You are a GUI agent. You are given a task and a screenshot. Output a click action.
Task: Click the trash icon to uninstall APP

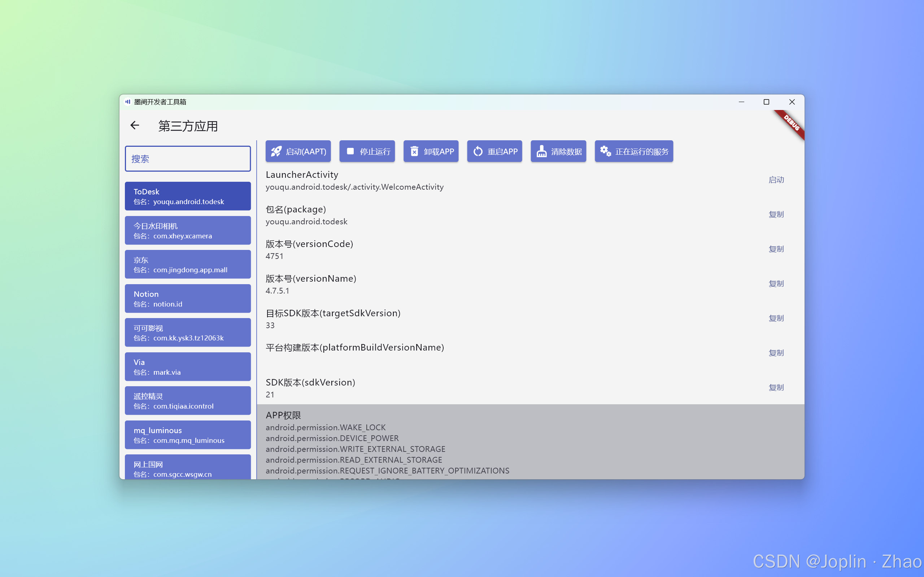point(414,151)
